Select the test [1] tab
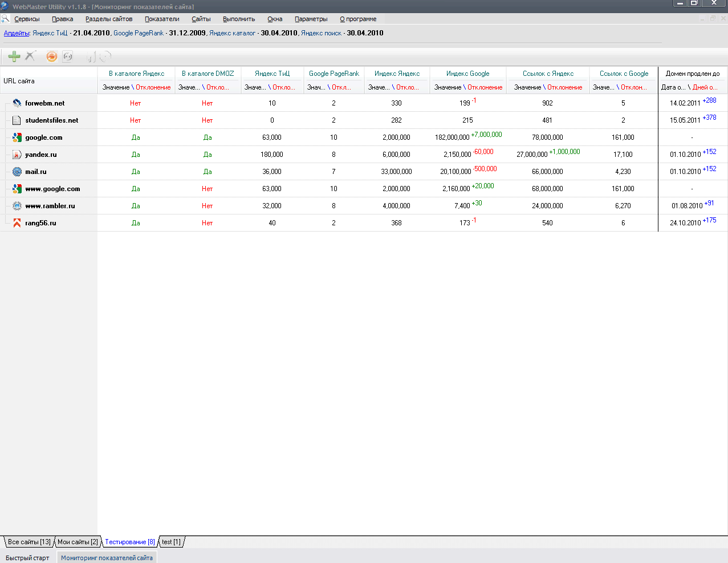The image size is (728, 563). 171,542
